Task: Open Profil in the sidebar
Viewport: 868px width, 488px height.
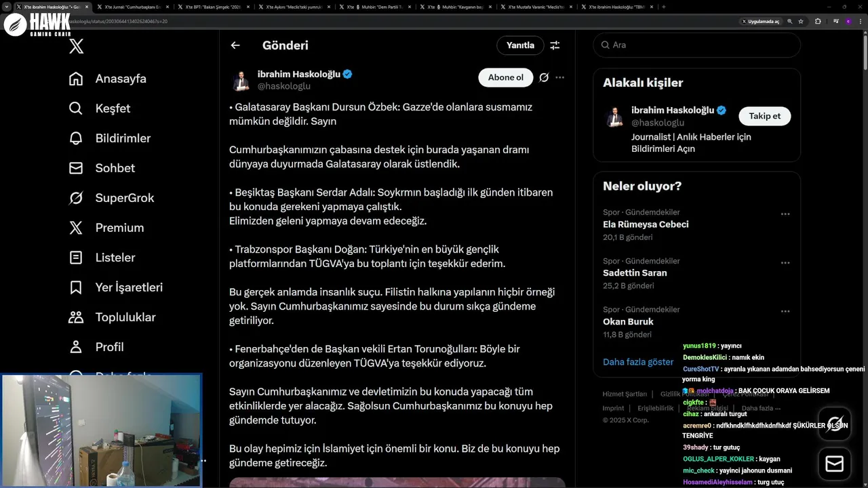Action: (x=96, y=347)
